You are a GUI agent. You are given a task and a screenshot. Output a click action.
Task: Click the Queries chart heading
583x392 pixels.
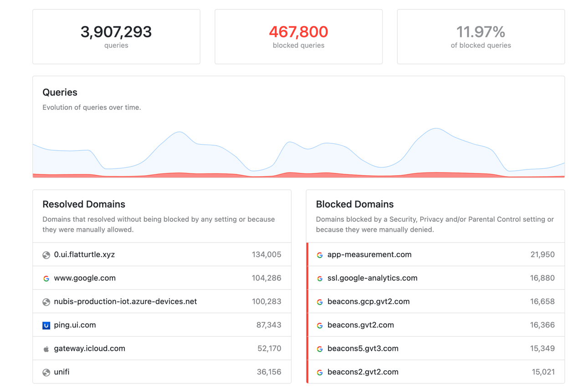coord(60,92)
